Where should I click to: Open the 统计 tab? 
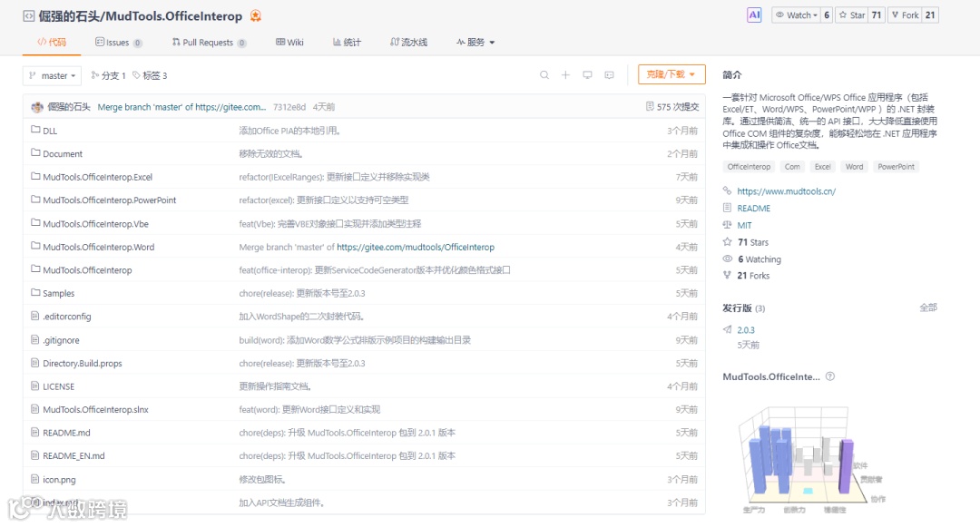[347, 43]
